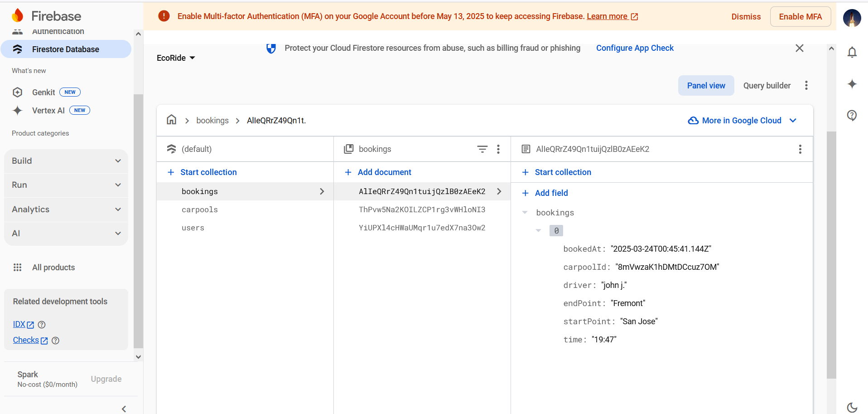Click the sidebar scrollbar down arrow
The width and height of the screenshot is (868, 414).
click(x=139, y=357)
